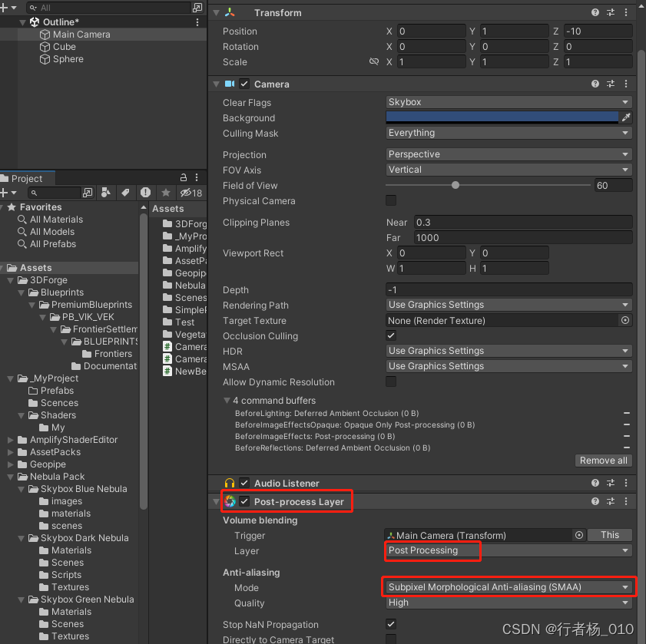
Task: Enable Physical Camera checkbox
Action: click(391, 200)
